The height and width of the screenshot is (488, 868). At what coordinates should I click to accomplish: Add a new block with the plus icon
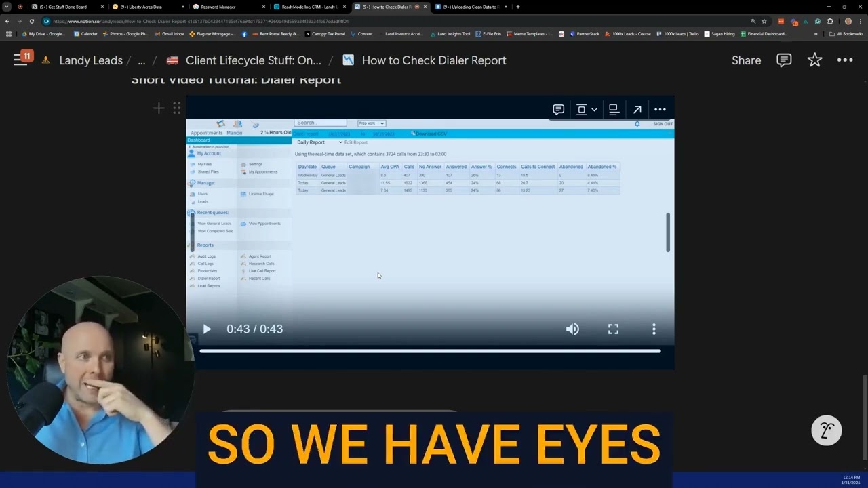click(159, 108)
